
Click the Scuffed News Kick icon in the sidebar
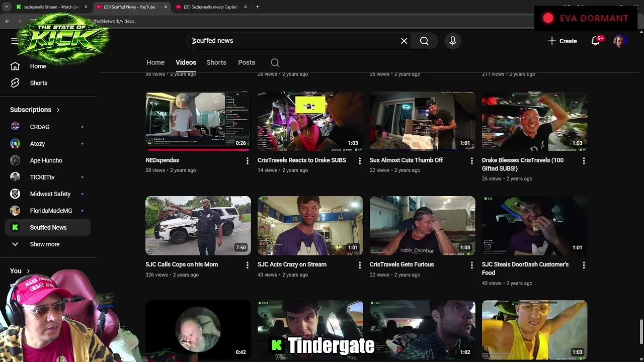15,227
